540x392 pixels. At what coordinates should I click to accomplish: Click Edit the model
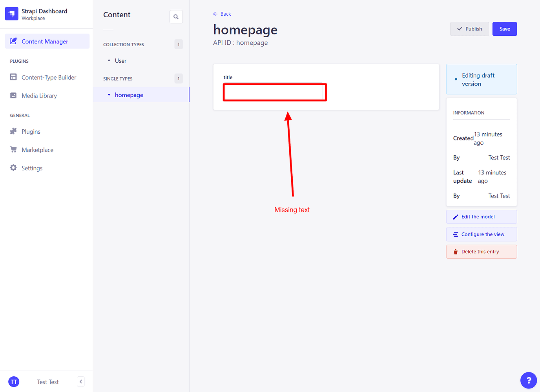click(482, 217)
